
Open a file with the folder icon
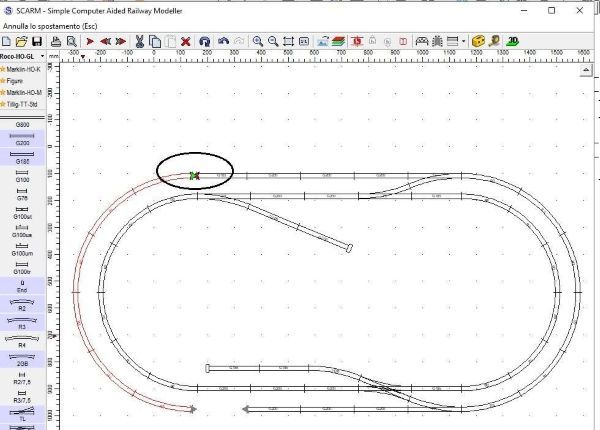pos(22,41)
